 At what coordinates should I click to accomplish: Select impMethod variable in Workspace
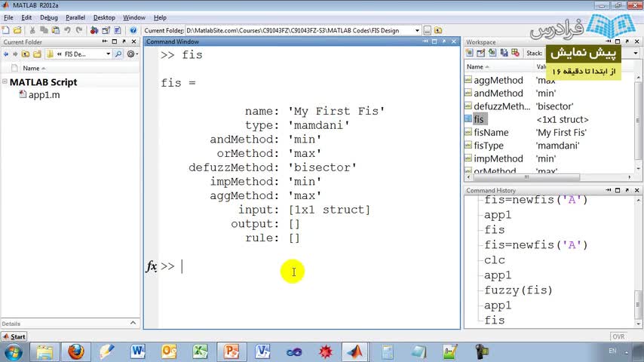point(498,158)
